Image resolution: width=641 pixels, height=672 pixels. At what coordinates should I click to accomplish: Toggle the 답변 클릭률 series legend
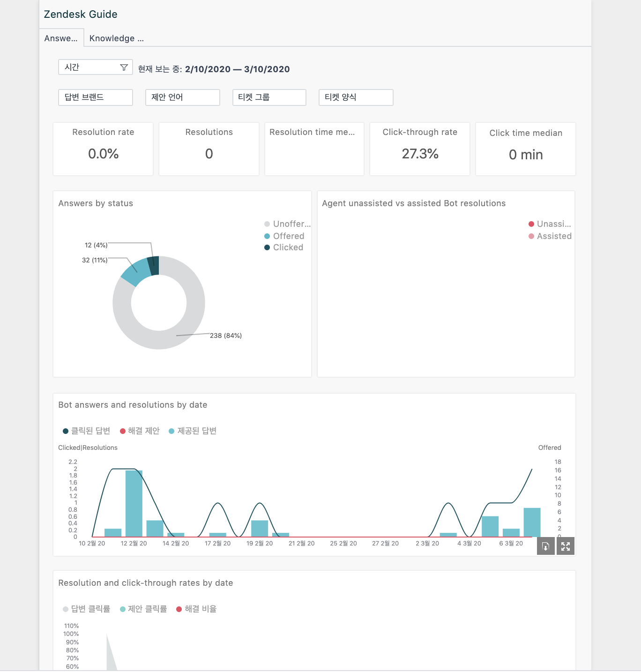pos(87,609)
